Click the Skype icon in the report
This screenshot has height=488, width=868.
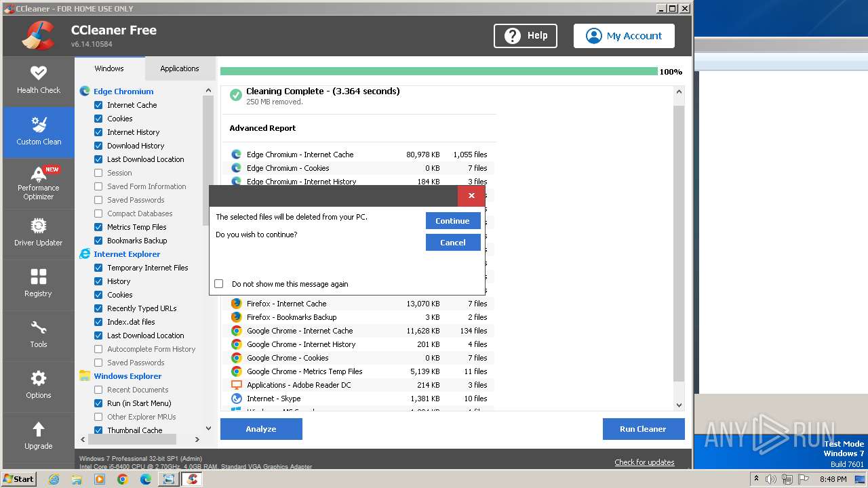[x=236, y=399]
